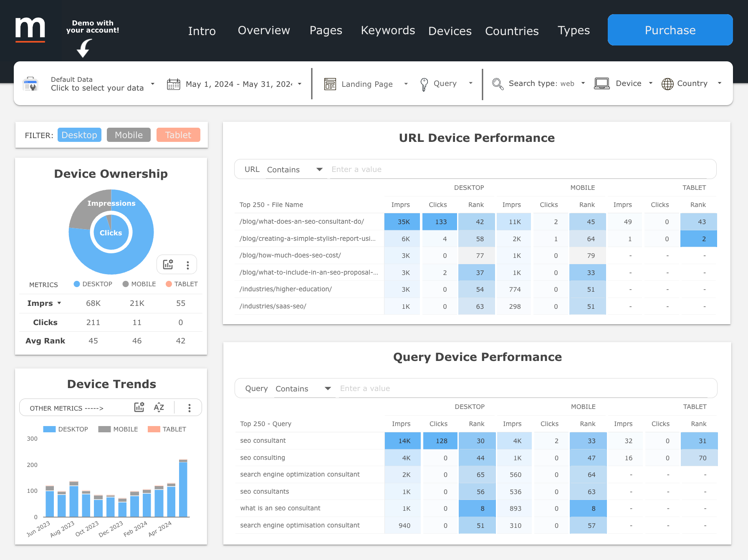Open the three-dot menu in Device Trends
This screenshot has width=748, height=560.
click(189, 408)
